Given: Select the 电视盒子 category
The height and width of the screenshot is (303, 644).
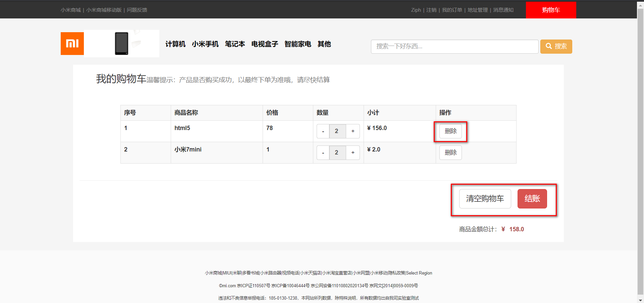Looking at the screenshot, I should click(x=265, y=44).
